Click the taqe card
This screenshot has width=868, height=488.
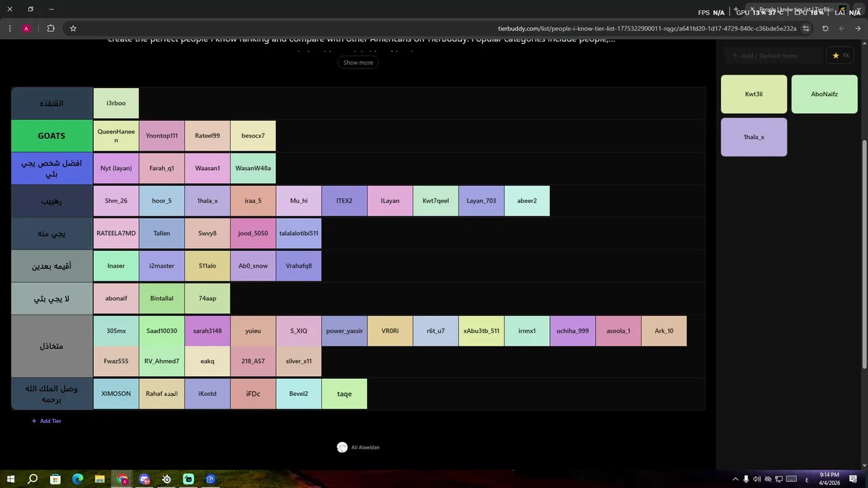tap(344, 394)
